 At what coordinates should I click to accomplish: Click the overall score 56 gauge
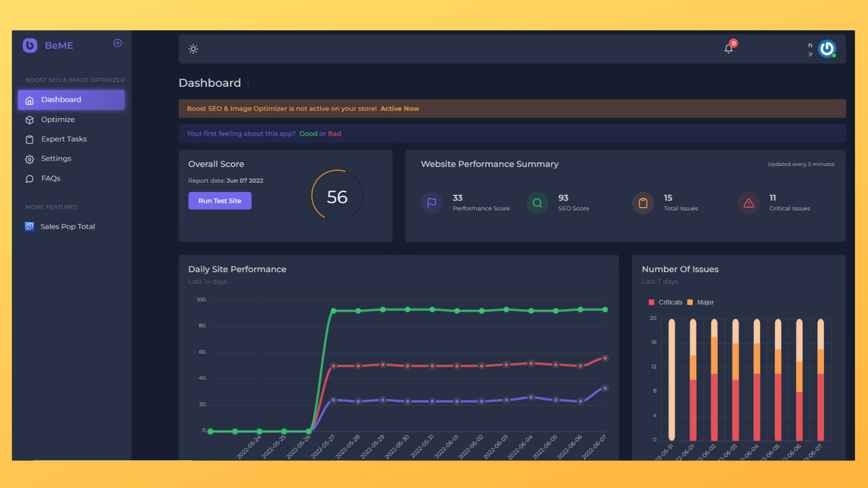[x=337, y=197]
